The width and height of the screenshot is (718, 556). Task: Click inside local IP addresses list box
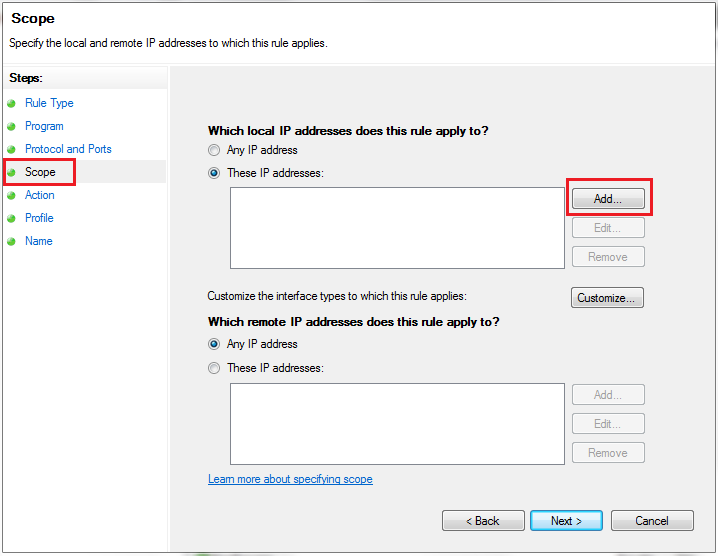[x=397, y=228]
